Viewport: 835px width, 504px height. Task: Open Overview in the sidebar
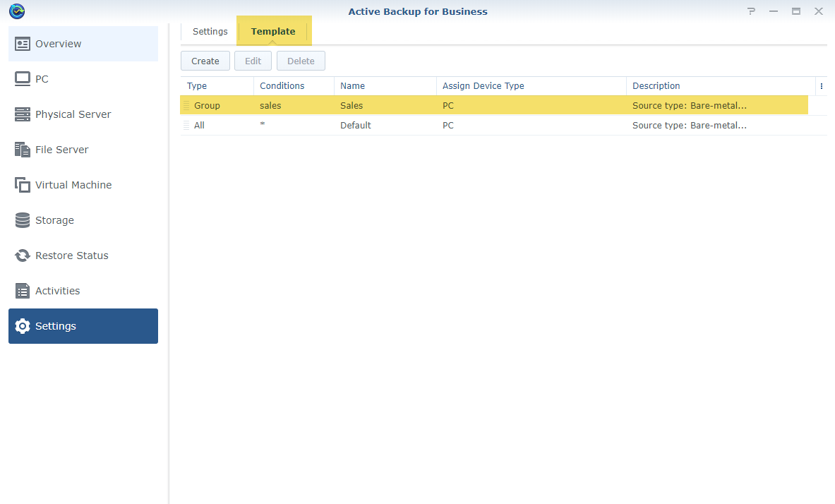83,44
